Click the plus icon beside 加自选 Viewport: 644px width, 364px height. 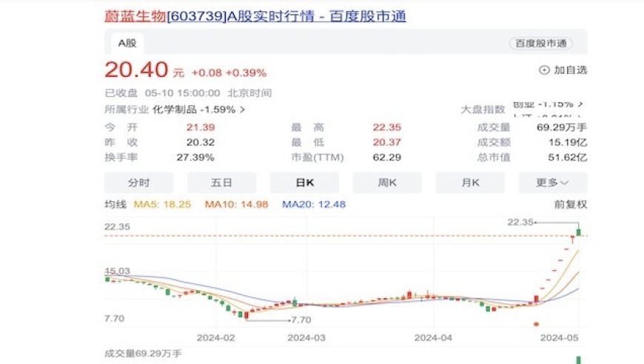pyautogui.click(x=544, y=70)
